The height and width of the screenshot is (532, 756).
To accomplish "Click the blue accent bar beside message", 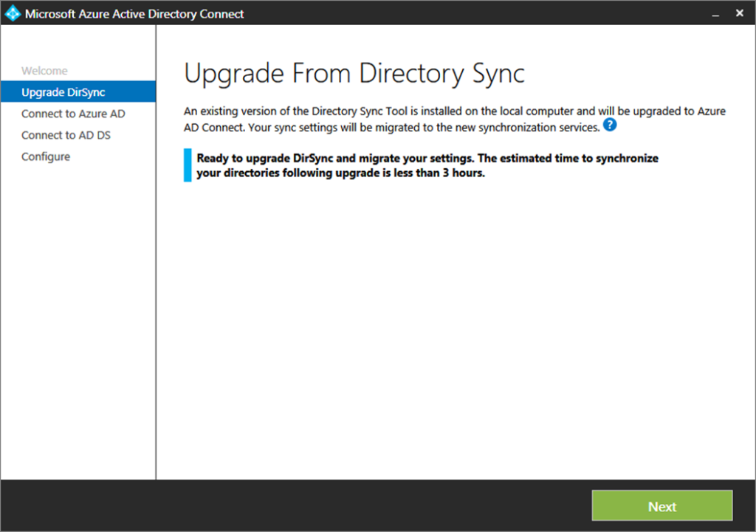I will pyautogui.click(x=188, y=165).
